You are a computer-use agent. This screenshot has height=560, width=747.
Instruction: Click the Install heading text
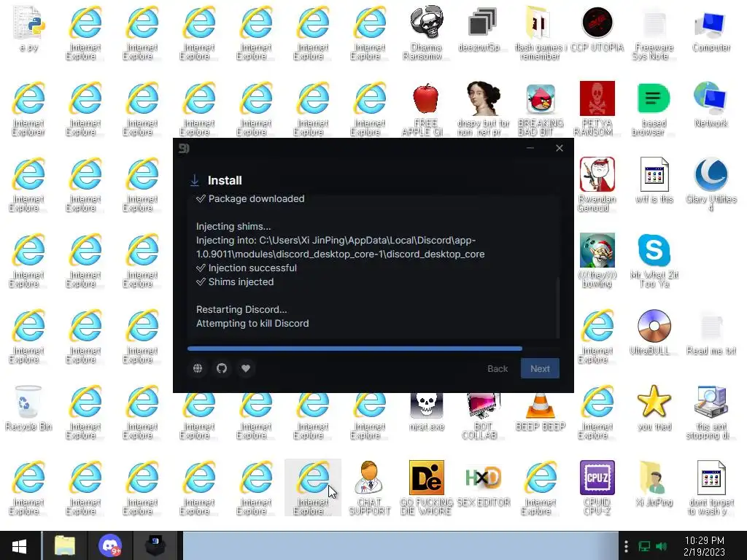coord(225,181)
